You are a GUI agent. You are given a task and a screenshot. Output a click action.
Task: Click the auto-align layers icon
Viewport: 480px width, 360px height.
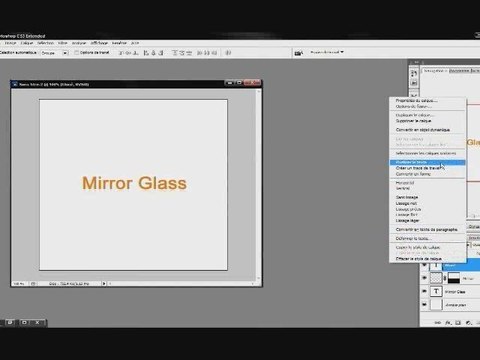pos(228,53)
